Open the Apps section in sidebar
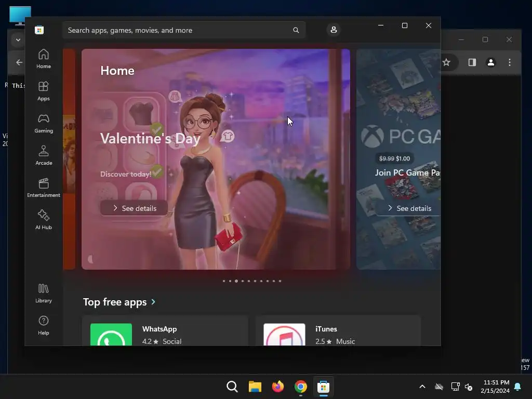The image size is (532, 399). pyautogui.click(x=44, y=91)
